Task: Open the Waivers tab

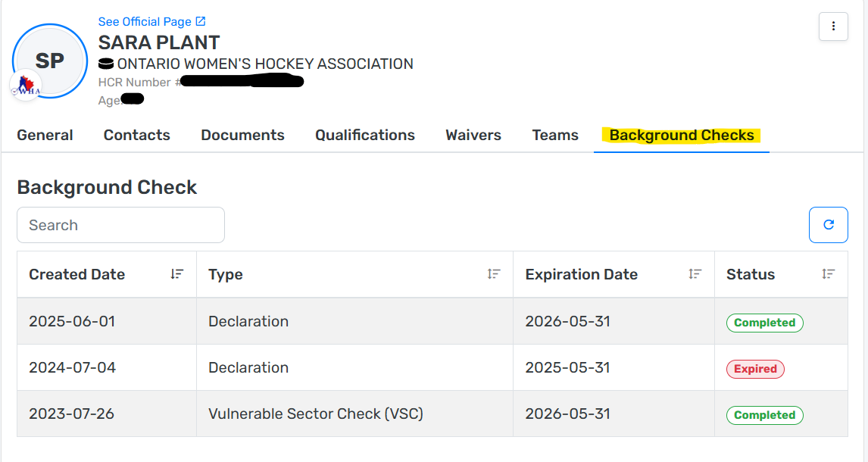Action: click(x=473, y=136)
